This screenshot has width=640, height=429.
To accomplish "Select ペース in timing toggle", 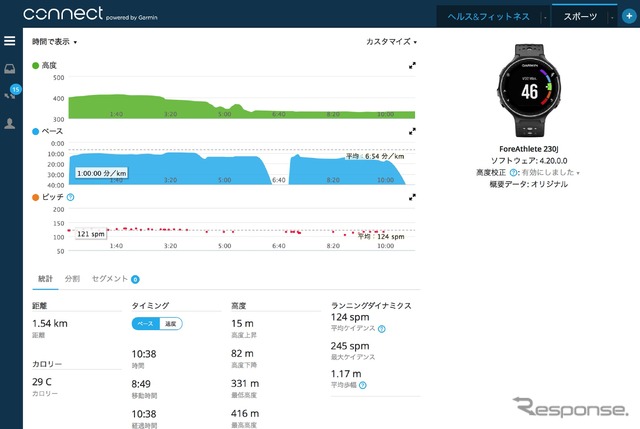I will click(x=145, y=324).
